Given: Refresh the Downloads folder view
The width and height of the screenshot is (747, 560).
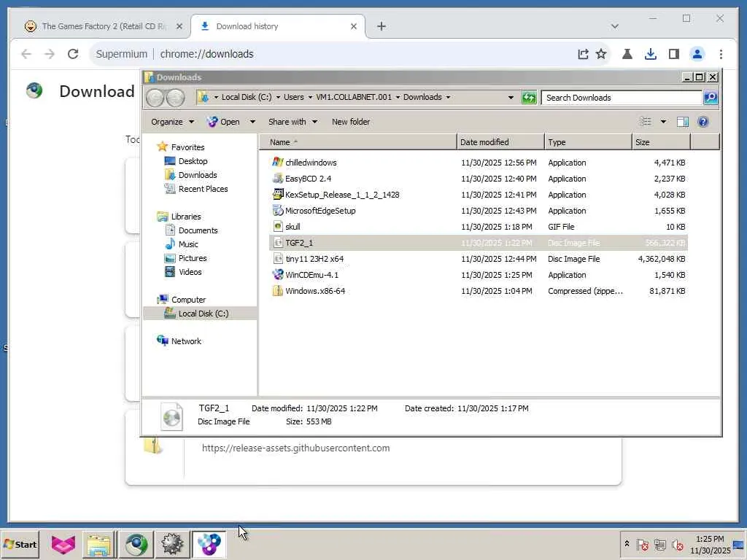Looking at the screenshot, I should [x=529, y=98].
